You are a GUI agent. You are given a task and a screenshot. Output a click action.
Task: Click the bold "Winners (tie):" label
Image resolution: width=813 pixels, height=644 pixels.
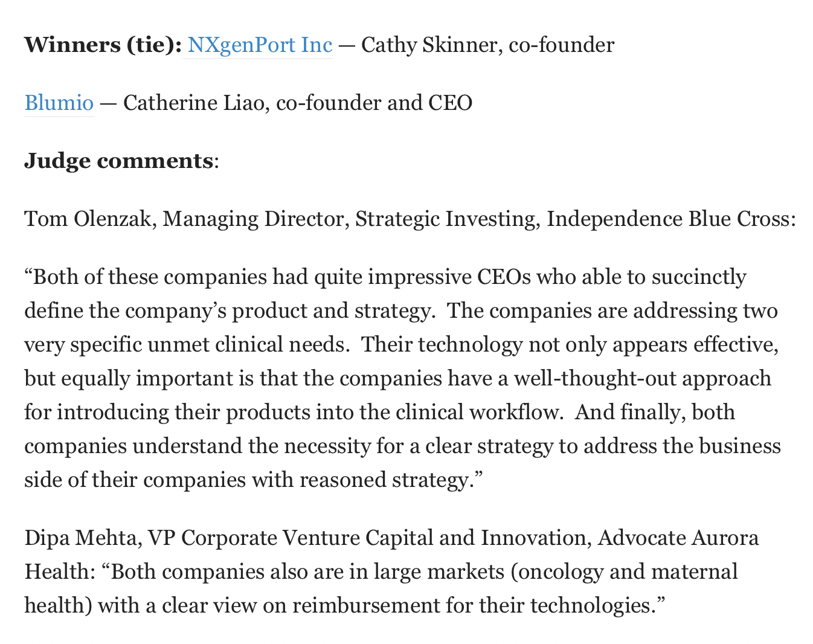[103, 45]
